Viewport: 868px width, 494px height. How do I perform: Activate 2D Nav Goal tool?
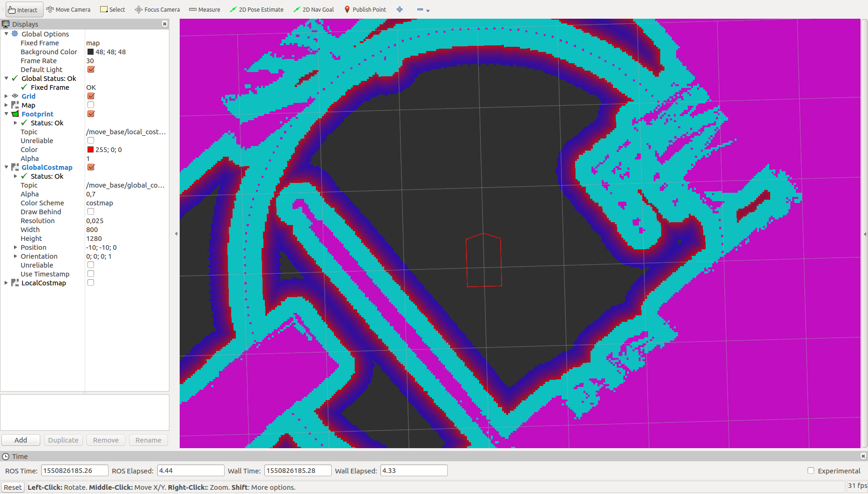(x=314, y=9)
